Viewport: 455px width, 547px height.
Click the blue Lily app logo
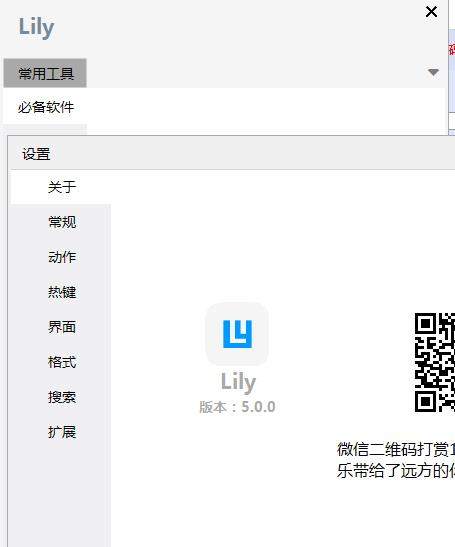tap(237, 334)
